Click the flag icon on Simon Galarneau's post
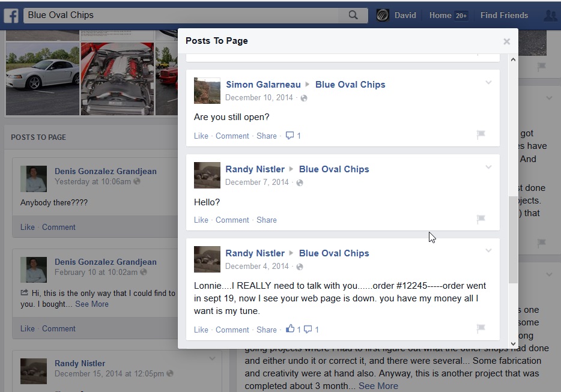The width and height of the screenshot is (561, 392). pyautogui.click(x=481, y=134)
